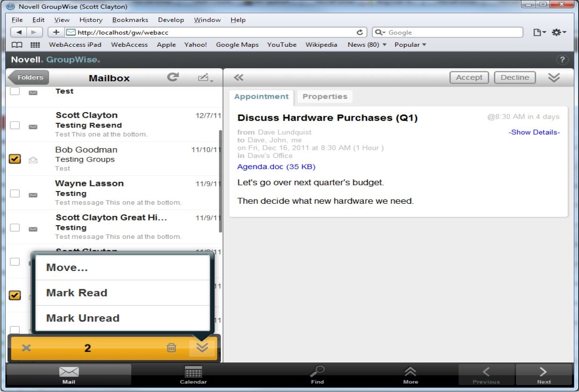The image size is (579, 392).
Task: Open Agenda.doc attachment link
Action: tap(276, 167)
